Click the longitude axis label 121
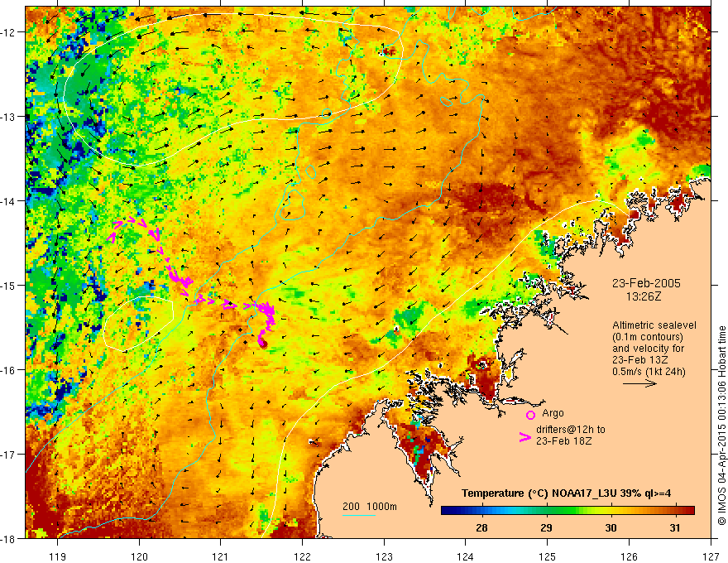 click(x=221, y=556)
